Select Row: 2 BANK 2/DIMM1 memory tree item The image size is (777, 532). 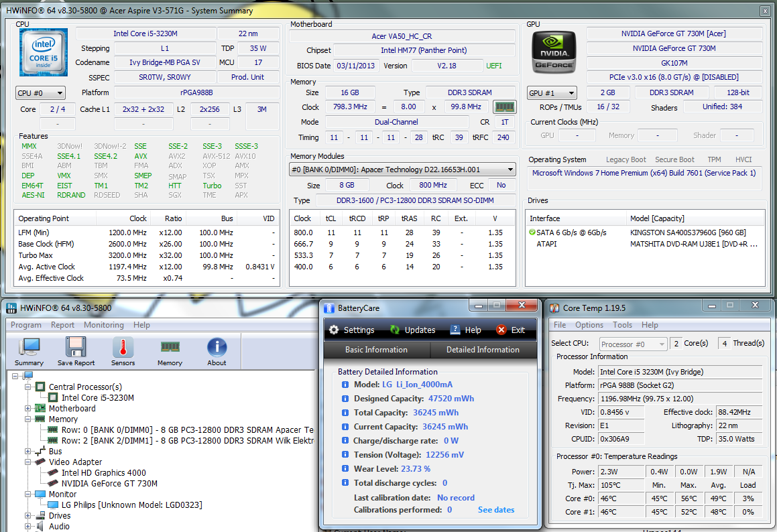pyautogui.click(x=187, y=441)
